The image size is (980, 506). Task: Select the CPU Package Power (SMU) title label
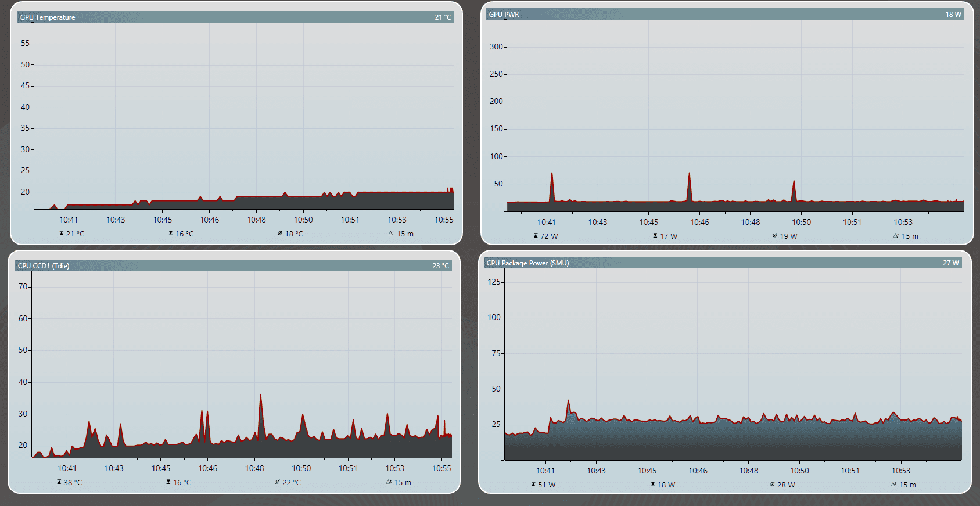coord(527,263)
